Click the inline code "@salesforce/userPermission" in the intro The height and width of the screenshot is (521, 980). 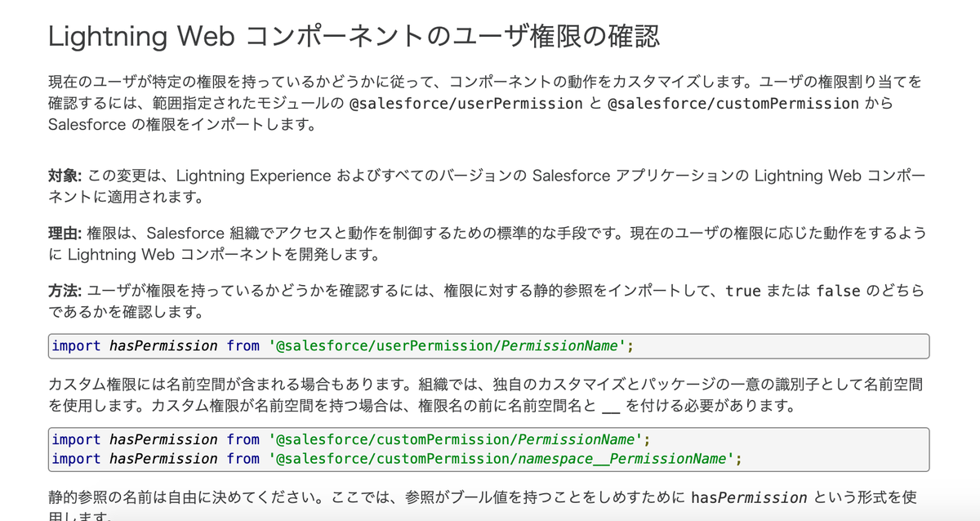point(465,104)
